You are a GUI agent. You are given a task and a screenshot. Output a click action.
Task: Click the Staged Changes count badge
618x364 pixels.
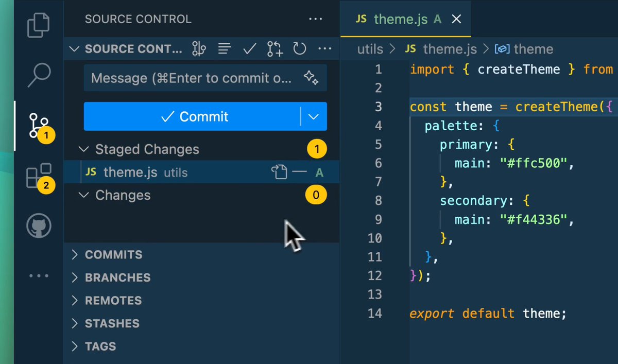(x=317, y=149)
